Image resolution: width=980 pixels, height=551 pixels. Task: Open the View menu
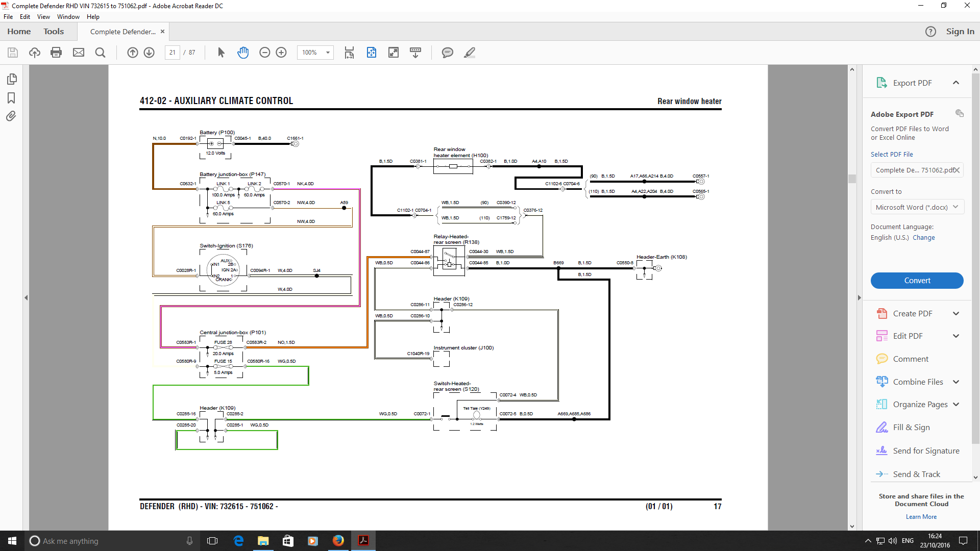tap(43, 17)
